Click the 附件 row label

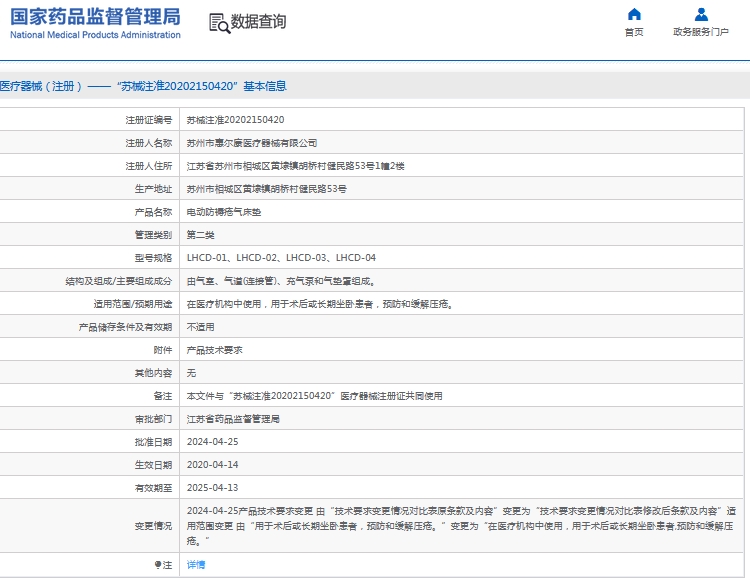click(x=163, y=350)
